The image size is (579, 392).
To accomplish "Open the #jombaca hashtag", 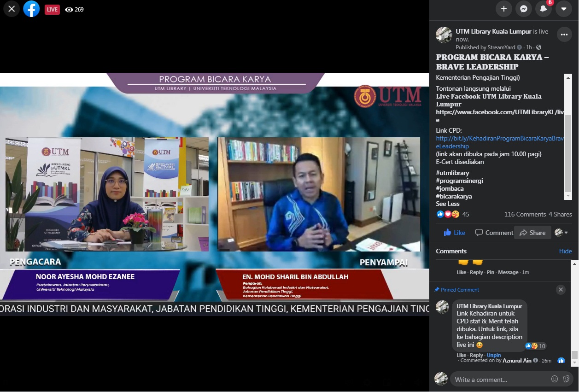I will pyautogui.click(x=450, y=188).
